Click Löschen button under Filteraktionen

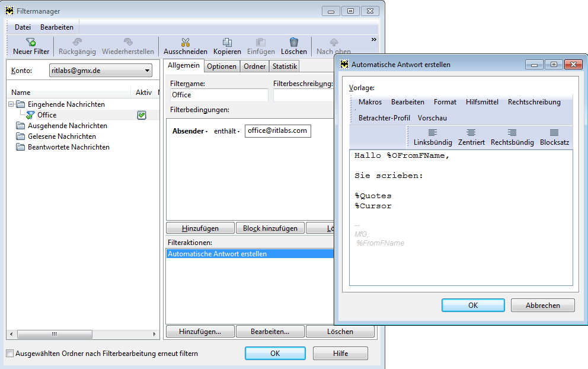[x=340, y=332]
